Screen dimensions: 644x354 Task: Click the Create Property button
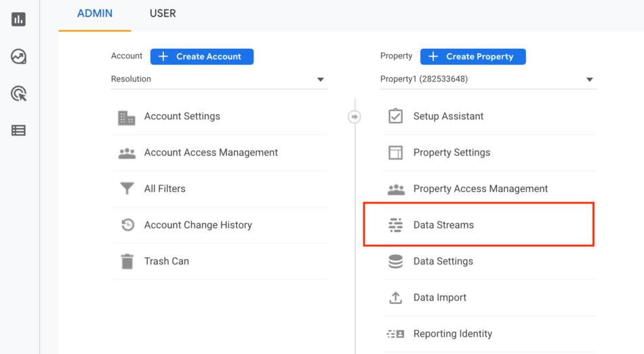tap(472, 57)
